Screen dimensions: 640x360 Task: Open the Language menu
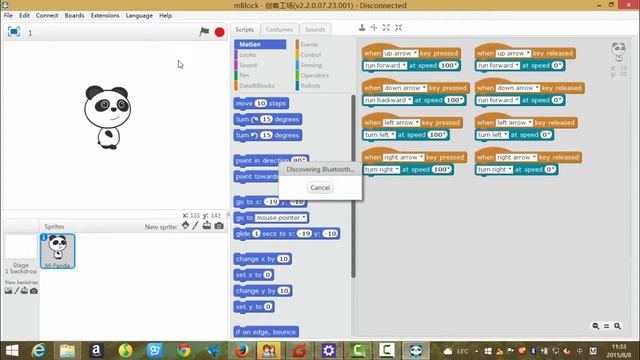click(x=139, y=16)
